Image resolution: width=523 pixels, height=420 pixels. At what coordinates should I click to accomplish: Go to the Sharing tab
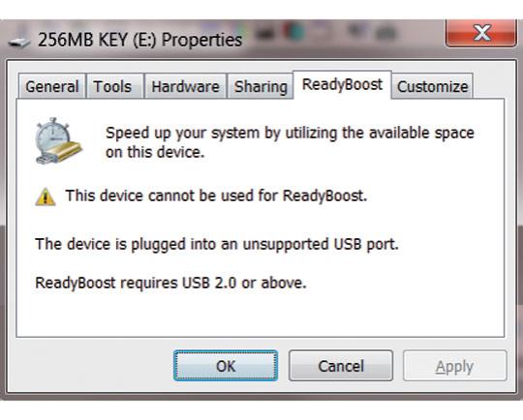coord(261,87)
